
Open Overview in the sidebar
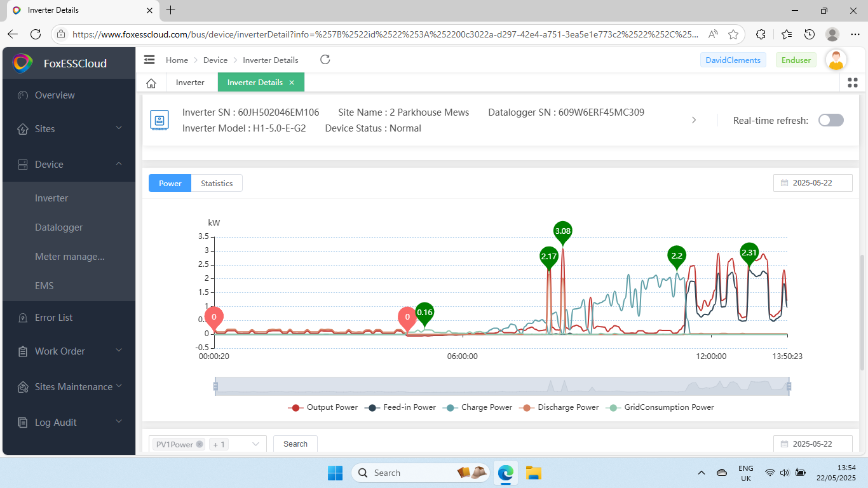click(x=55, y=95)
